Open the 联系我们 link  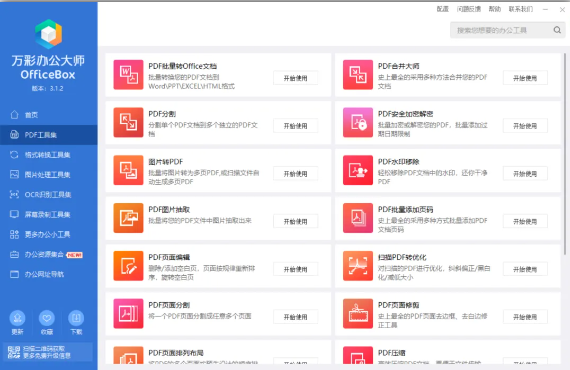click(521, 9)
